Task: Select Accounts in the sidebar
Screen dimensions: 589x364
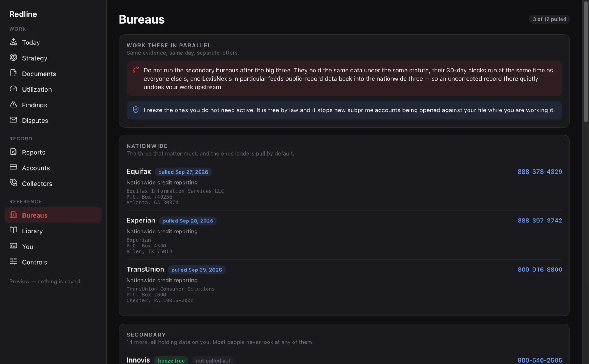Action: (x=53, y=168)
